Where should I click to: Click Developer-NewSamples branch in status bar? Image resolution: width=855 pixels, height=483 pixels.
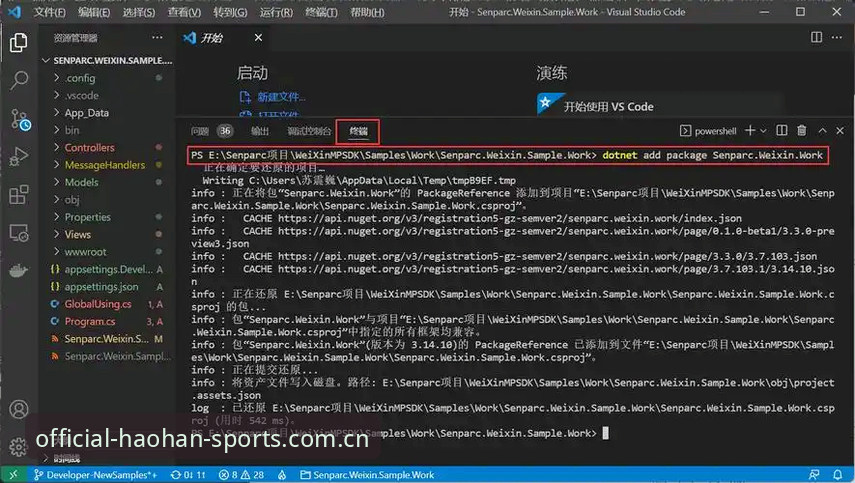coord(96,475)
